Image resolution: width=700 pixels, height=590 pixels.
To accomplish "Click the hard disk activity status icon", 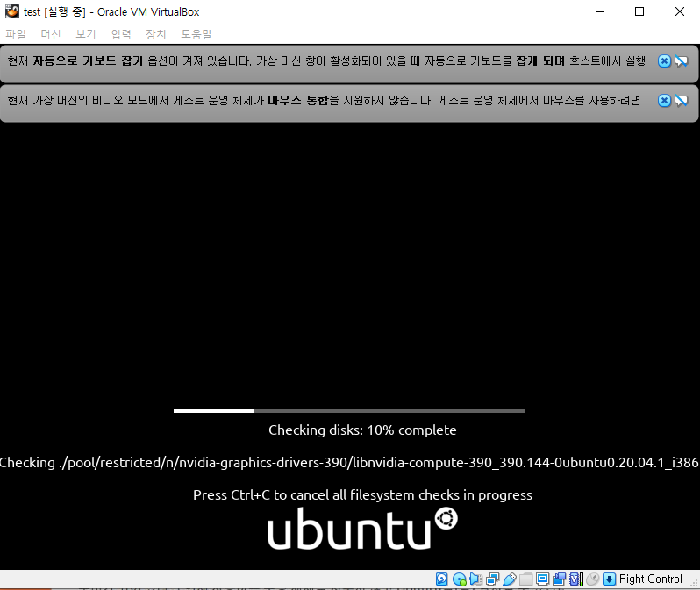I will (x=441, y=579).
